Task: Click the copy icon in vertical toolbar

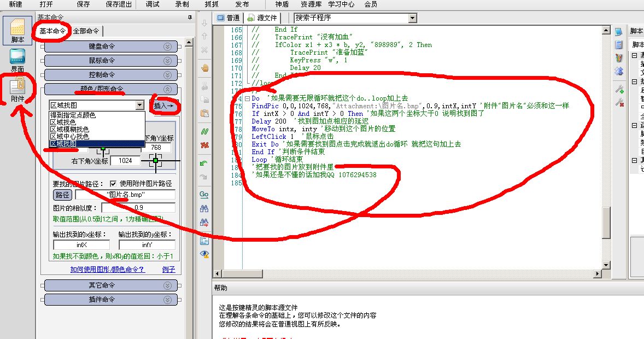Action: 204,100
